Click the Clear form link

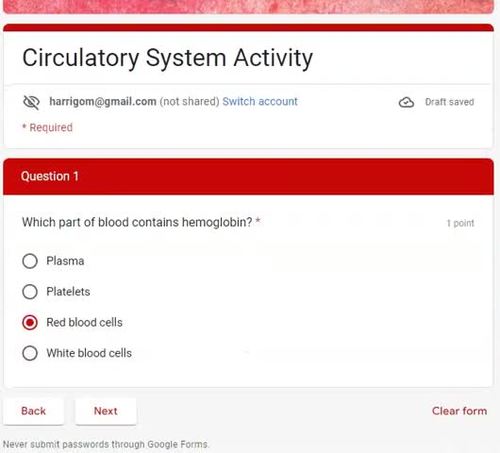click(x=459, y=411)
